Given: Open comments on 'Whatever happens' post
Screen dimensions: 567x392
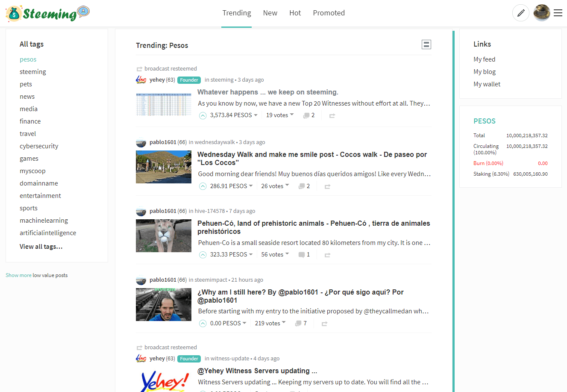Looking at the screenshot, I should [309, 115].
